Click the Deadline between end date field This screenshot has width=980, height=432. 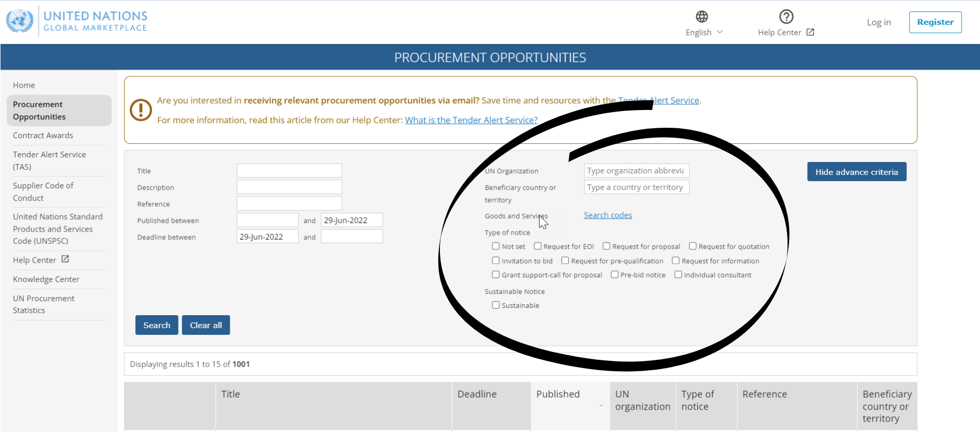tap(352, 237)
